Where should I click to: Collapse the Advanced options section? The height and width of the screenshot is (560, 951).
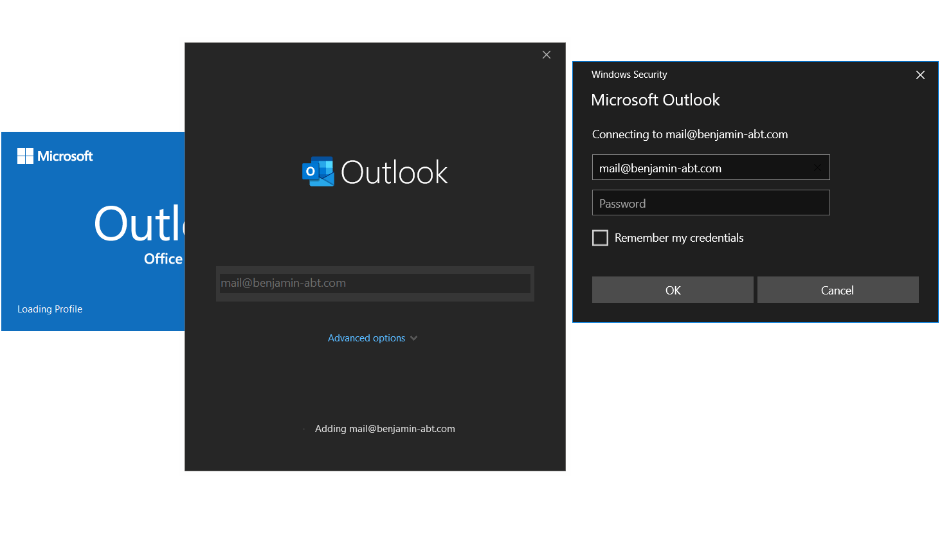click(x=367, y=338)
